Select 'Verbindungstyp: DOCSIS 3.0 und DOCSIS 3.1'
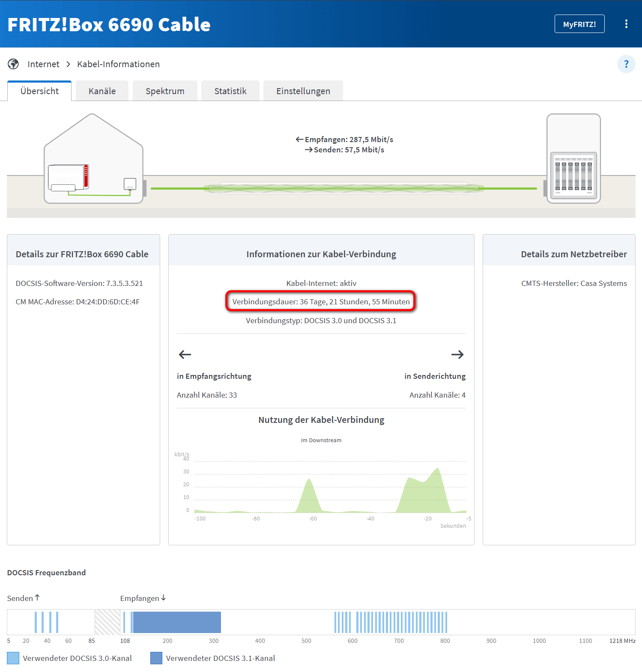Viewport: 642px width, 672px height. [321, 321]
